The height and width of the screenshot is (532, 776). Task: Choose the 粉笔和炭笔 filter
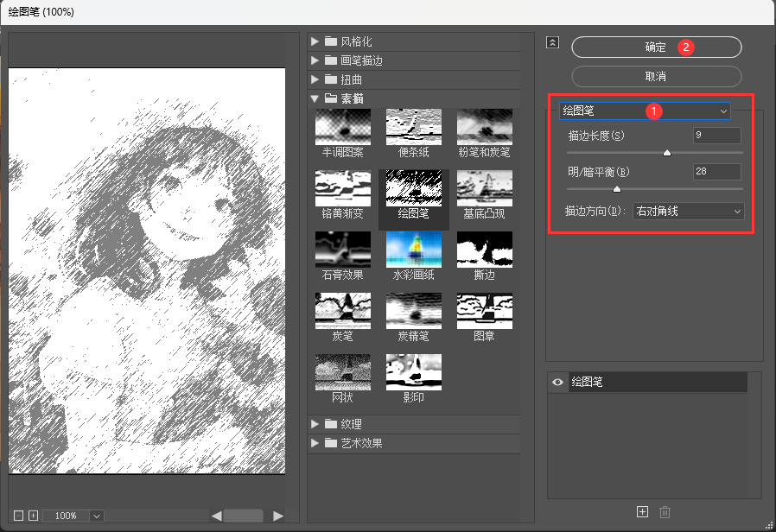[484, 126]
